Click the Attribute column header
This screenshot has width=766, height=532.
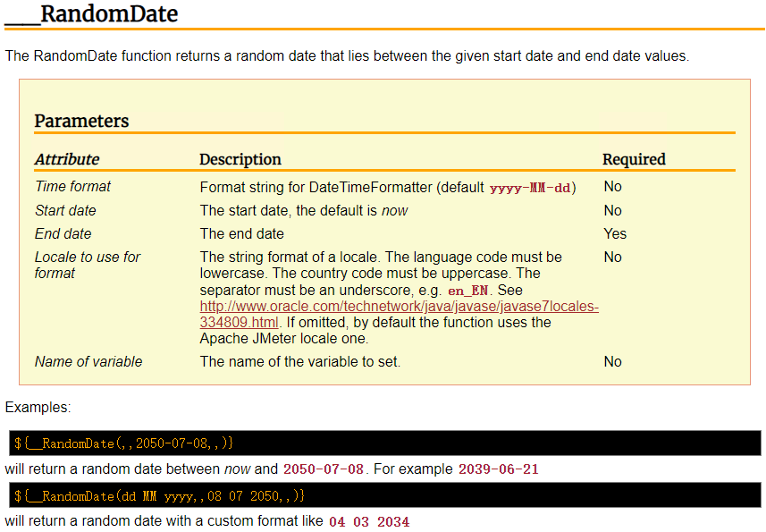pos(67,159)
